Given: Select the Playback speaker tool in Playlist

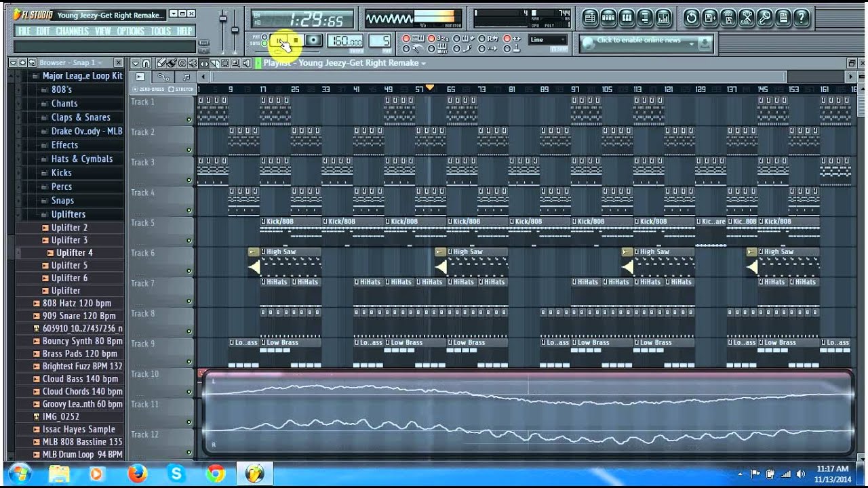Looking at the screenshot, I should [x=245, y=63].
